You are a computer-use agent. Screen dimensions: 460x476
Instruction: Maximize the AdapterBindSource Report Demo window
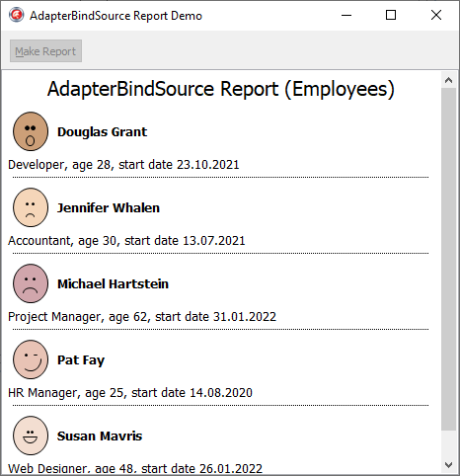tap(391, 15)
